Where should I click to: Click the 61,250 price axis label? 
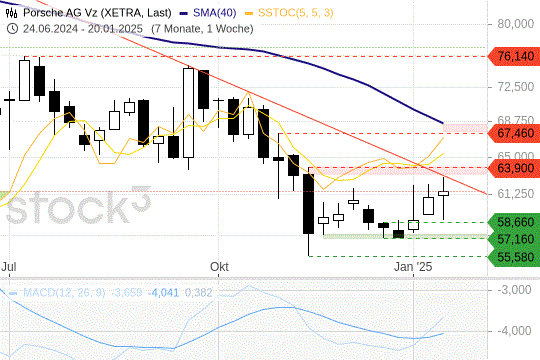(x=516, y=194)
